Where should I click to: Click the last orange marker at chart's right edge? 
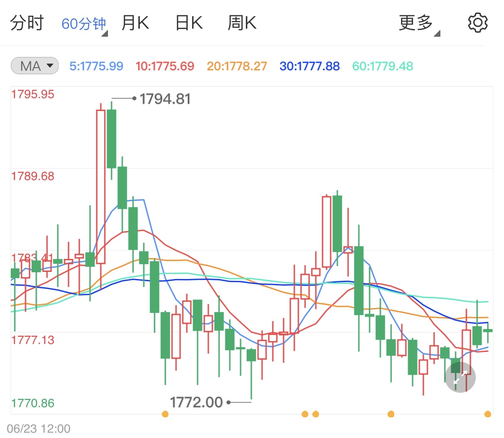coord(487,414)
